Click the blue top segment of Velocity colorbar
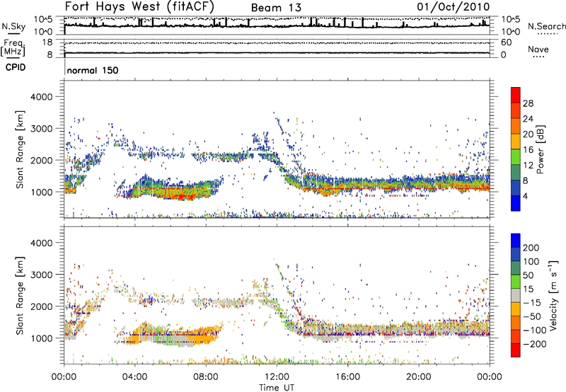Viewport: 566px width, 392px height. point(516,241)
